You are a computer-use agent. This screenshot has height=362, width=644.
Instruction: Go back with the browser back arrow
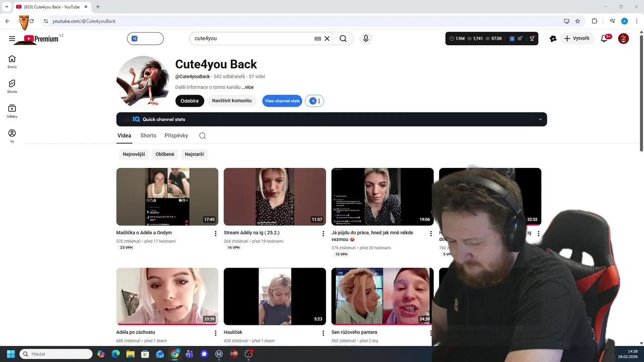point(7,21)
